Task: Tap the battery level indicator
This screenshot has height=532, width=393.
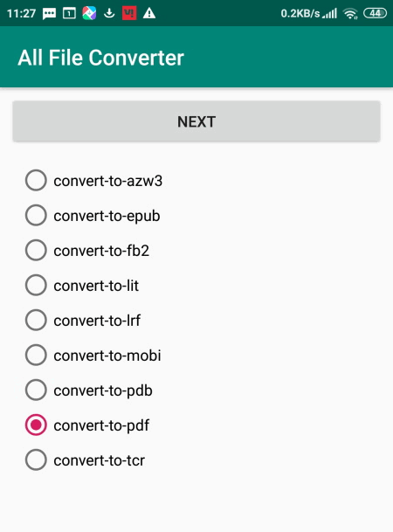Action: (375, 13)
